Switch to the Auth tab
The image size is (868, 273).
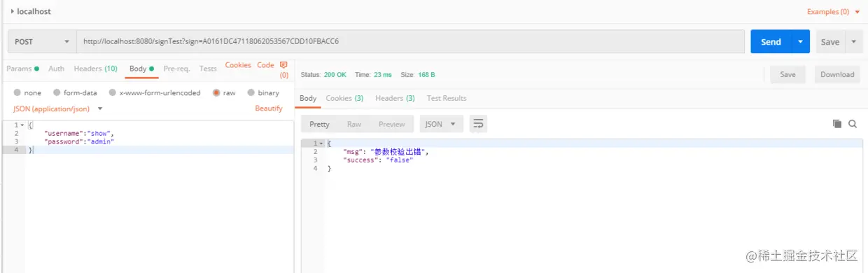tap(56, 69)
